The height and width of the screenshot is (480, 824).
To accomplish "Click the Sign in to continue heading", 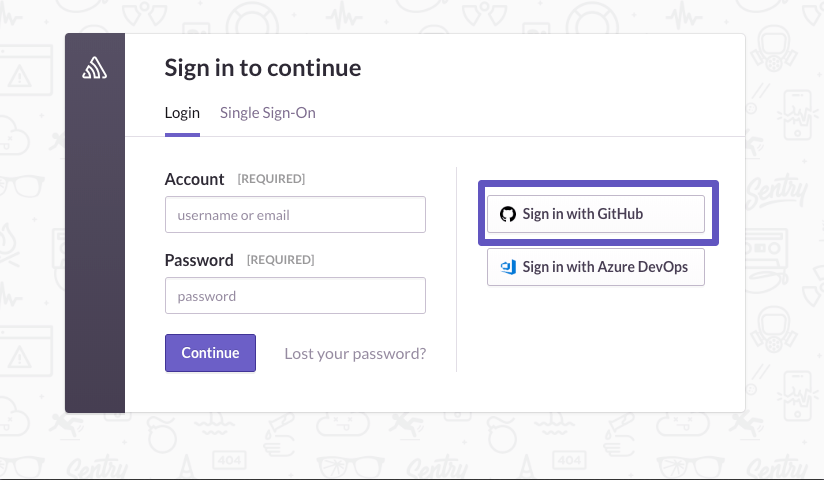I will 263,68.
